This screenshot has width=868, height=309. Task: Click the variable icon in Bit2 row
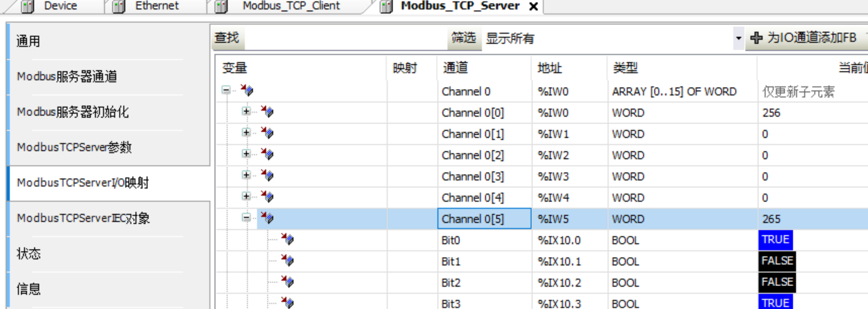point(287,282)
